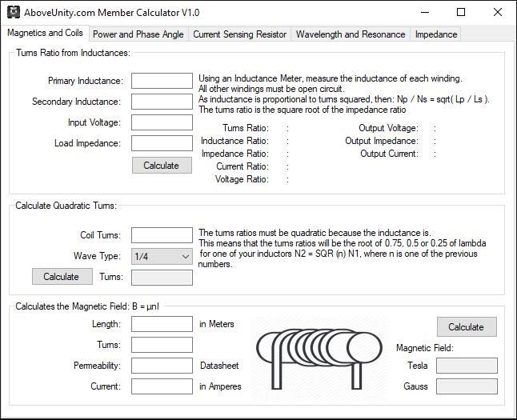Close the Member Calculator window

click(x=498, y=12)
